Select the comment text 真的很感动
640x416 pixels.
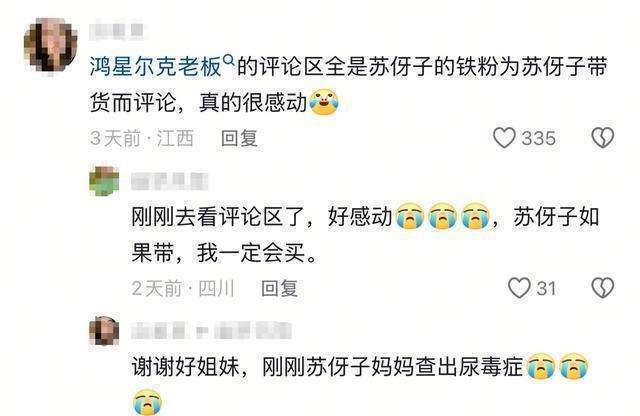click(x=253, y=102)
